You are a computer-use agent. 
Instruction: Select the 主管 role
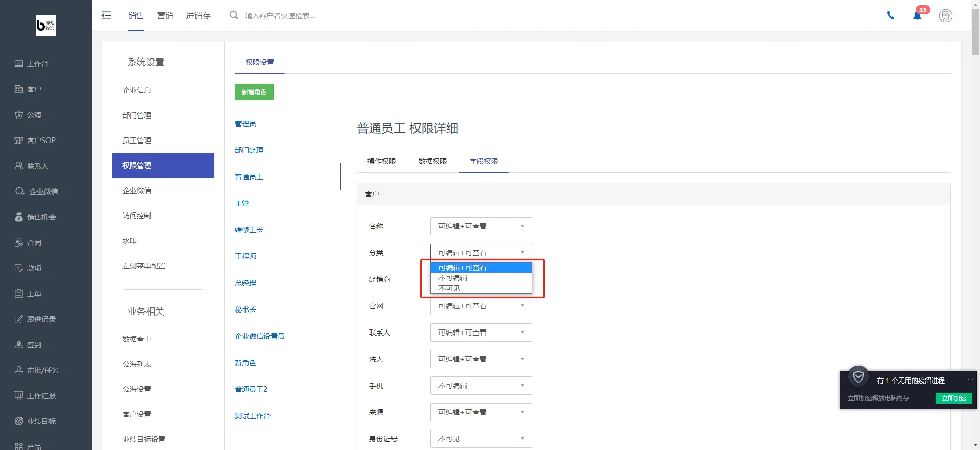click(242, 203)
